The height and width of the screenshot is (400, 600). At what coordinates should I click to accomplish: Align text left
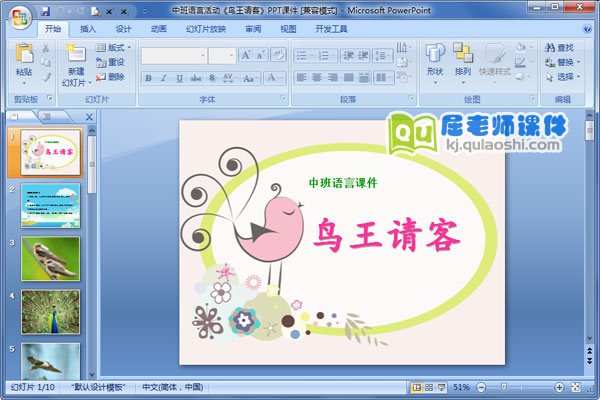pos(302,78)
